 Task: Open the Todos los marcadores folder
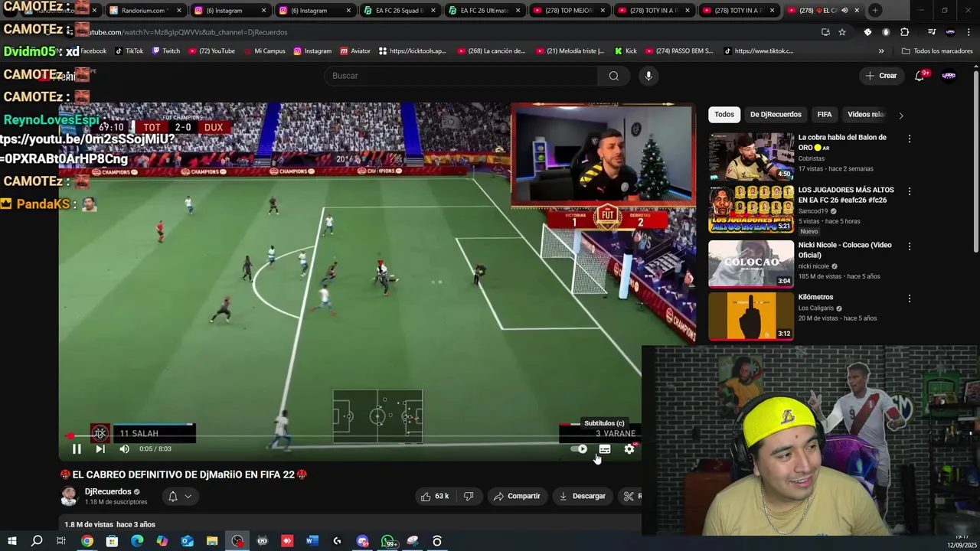(x=937, y=51)
